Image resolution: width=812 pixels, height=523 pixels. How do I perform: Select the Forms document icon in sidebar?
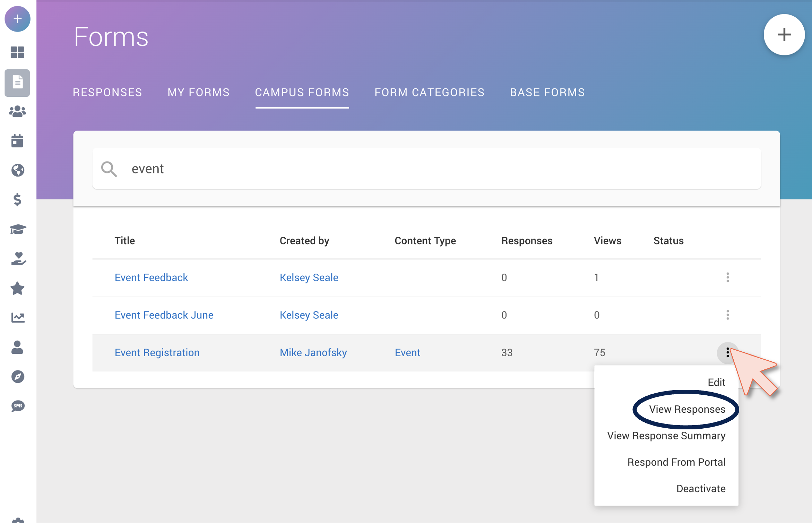tap(17, 83)
